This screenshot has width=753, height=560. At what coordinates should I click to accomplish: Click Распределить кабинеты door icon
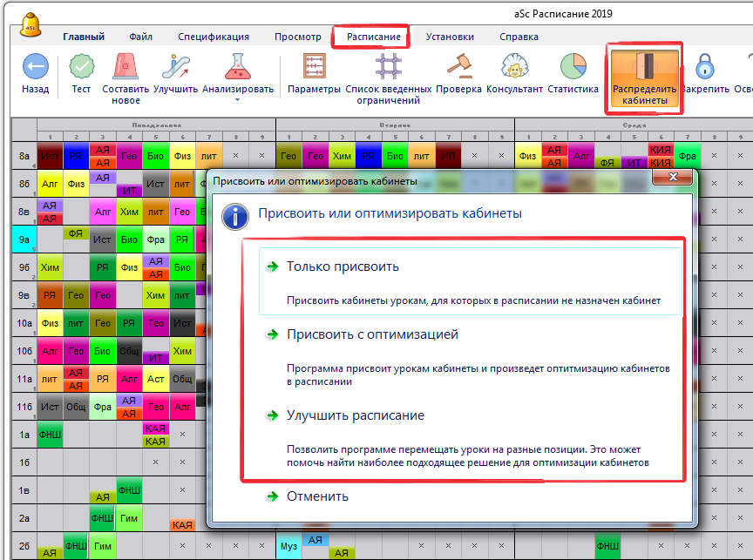[644, 68]
